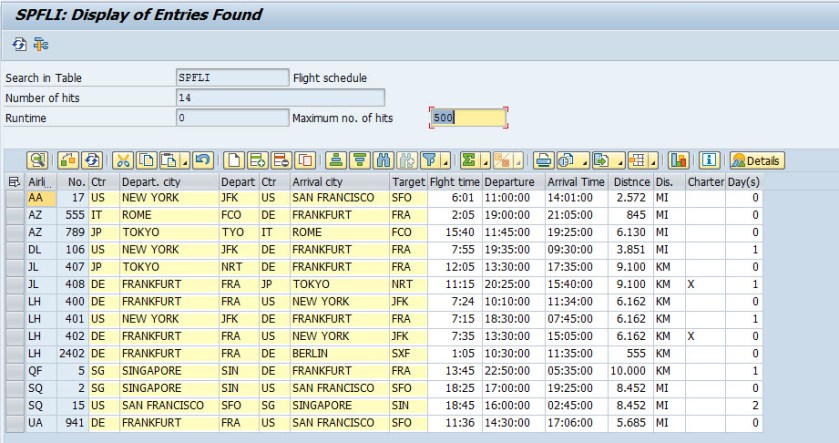Click the Maximum no. of hits field
The width and height of the screenshot is (839, 443).
467,118
